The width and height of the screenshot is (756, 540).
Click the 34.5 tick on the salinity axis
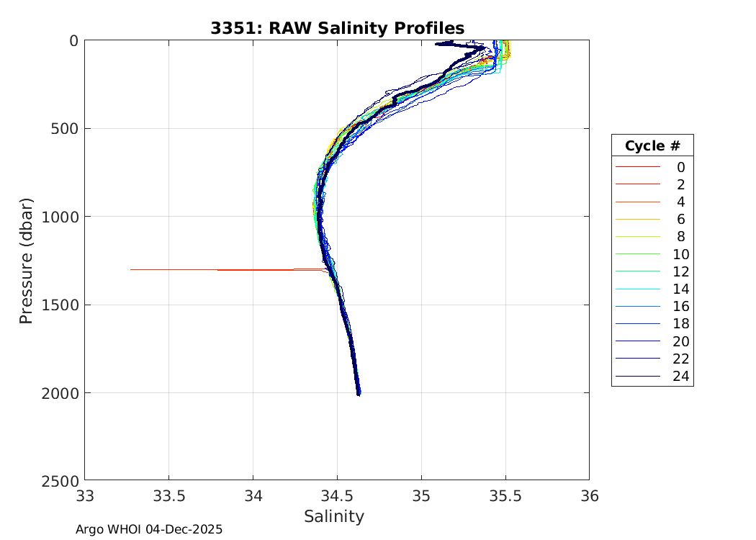(x=337, y=495)
